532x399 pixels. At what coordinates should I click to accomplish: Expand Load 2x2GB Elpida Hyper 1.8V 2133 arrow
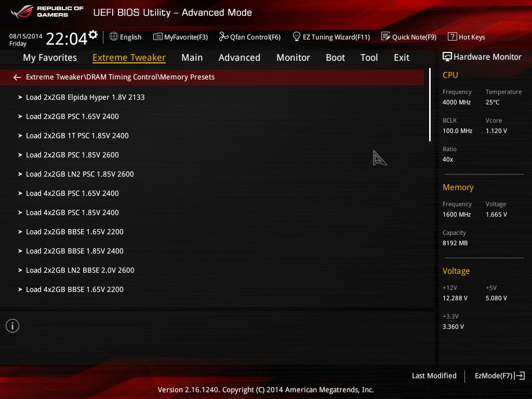coord(20,97)
